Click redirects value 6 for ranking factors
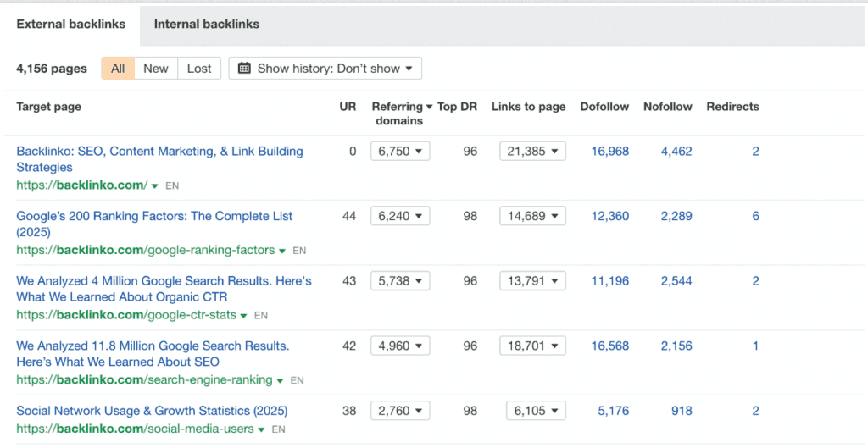Screen dimensions: 868x448 [x=755, y=216]
